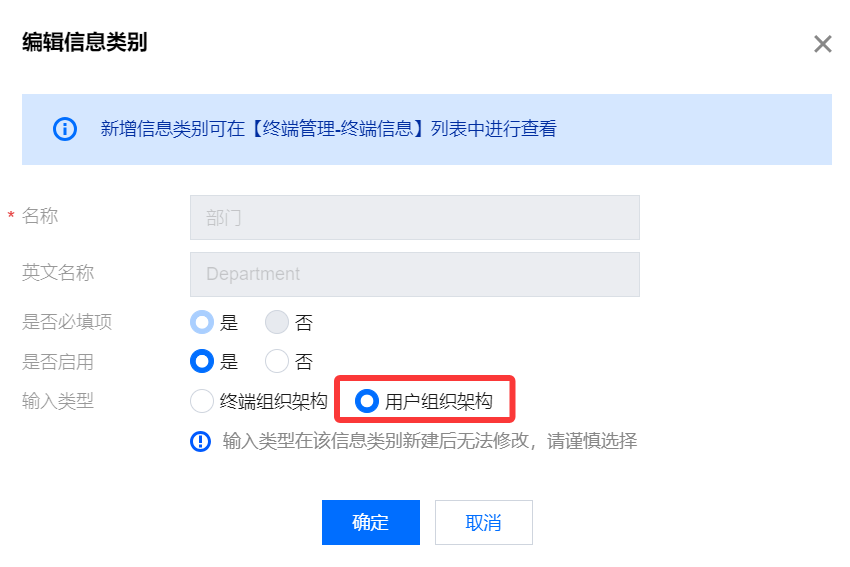850x567 pixels.
Task: Click the 输入类型 label
Action: point(58,401)
